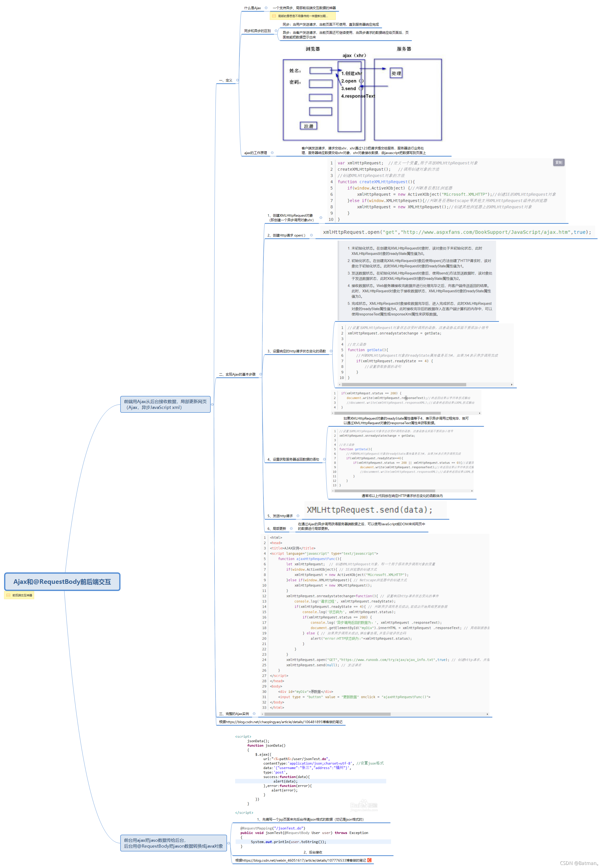Image resolution: width=602 pixels, height=868 pixels.
Task: Click the right scroll arrow of the 13-line step 4 code
Action: (x=472, y=491)
